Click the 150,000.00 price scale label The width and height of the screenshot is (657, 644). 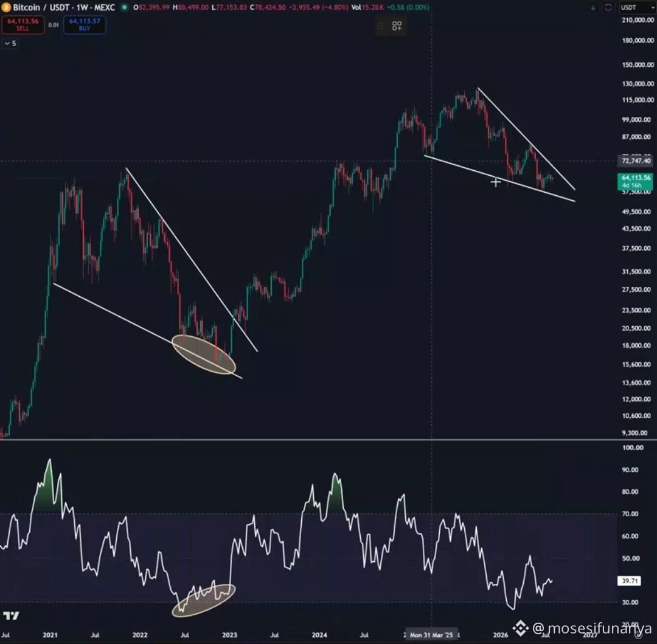click(638, 64)
